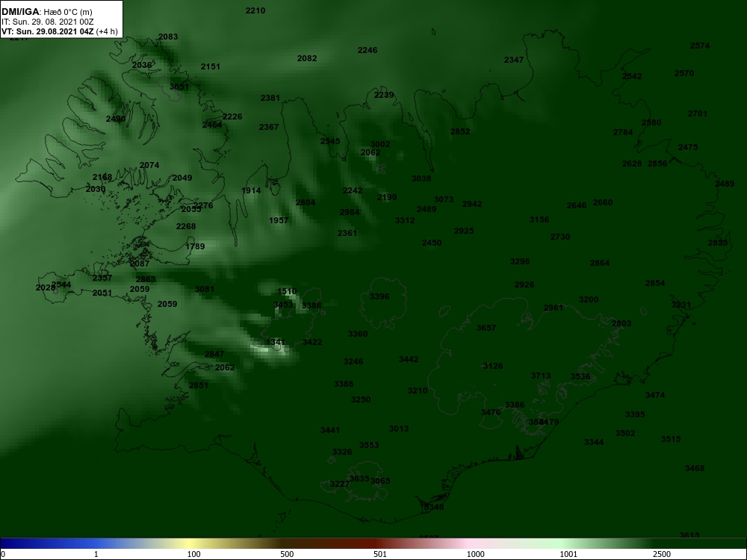Click the 3227 height value
The height and width of the screenshot is (560, 747).
(340, 485)
